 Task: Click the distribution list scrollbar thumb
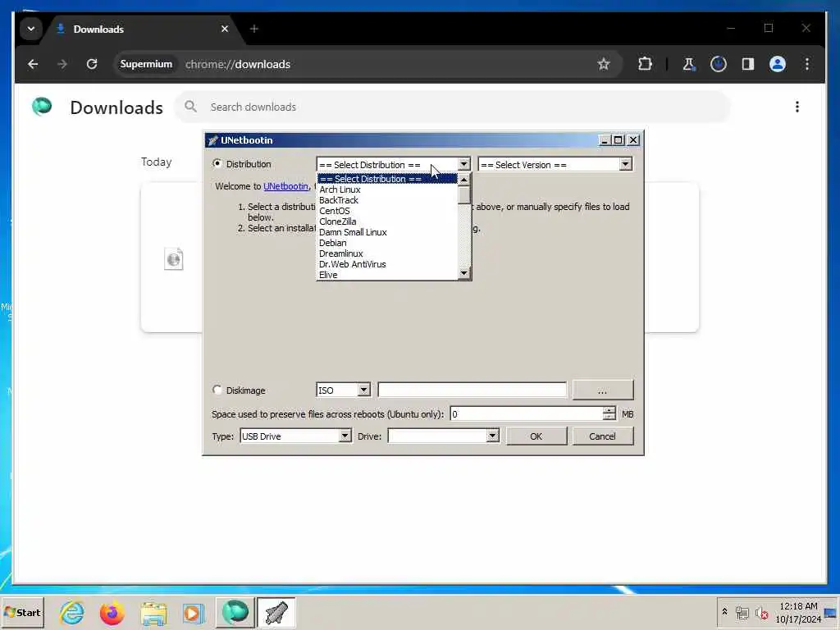tap(464, 195)
